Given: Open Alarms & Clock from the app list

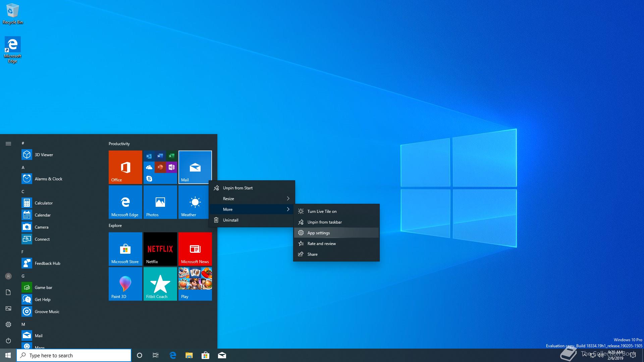Looking at the screenshot, I should tap(62, 179).
